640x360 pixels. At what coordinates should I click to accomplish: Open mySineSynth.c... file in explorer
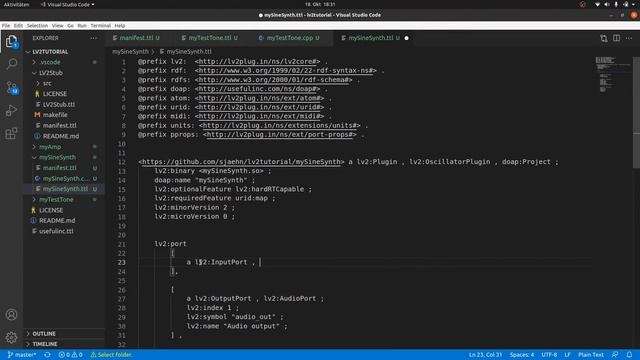coord(65,178)
